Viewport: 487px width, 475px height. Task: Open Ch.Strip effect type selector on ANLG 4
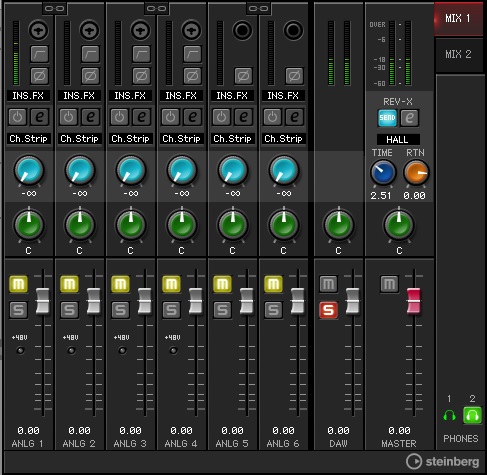pos(181,139)
